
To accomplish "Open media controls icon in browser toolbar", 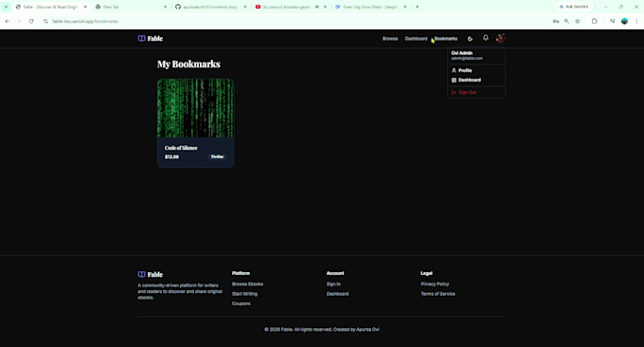I will pos(613,21).
